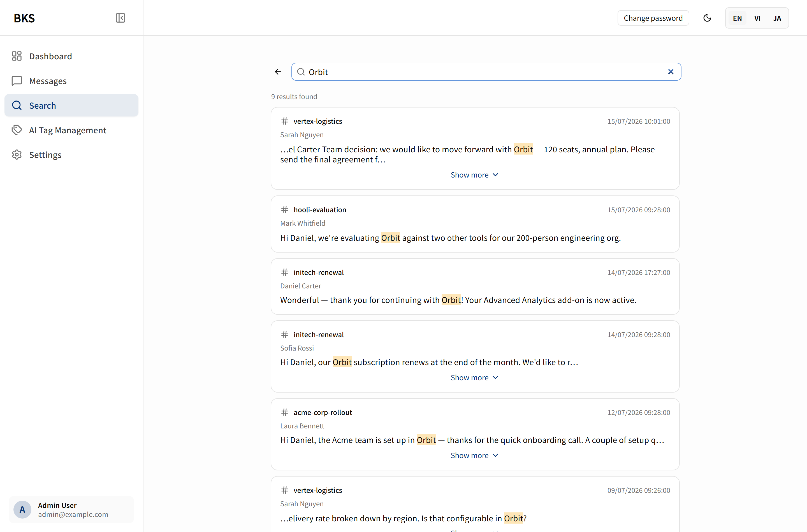
Task: Click the Admin User avatar
Action: point(22,509)
